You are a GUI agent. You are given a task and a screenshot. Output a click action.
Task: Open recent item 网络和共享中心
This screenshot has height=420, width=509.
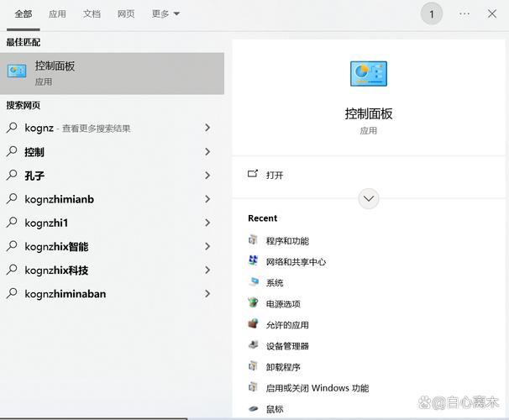(296, 261)
